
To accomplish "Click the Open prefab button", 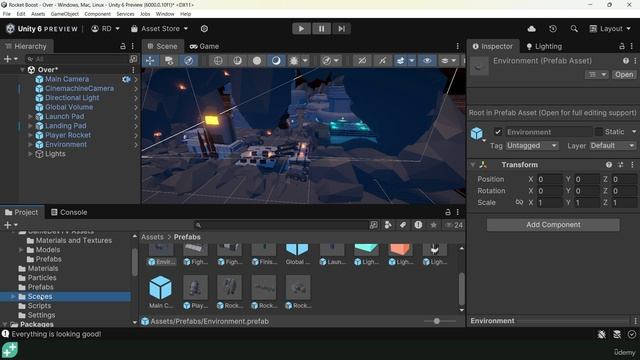I will pos(624,75).
